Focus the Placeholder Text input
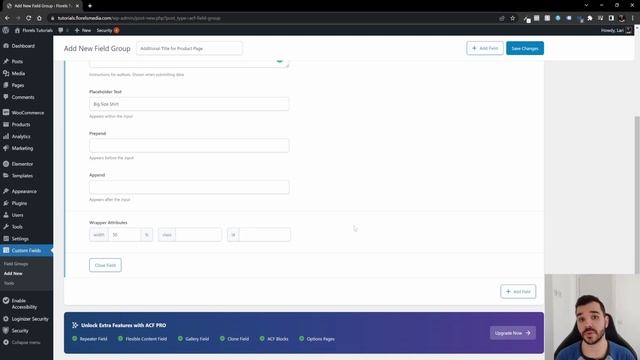 [x=189, y=104]
